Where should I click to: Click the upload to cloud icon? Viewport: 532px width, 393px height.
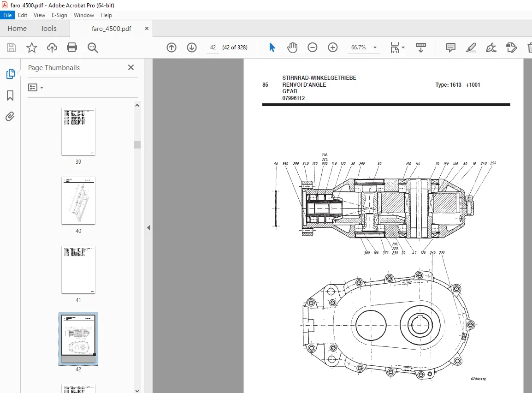coord(52,48)
